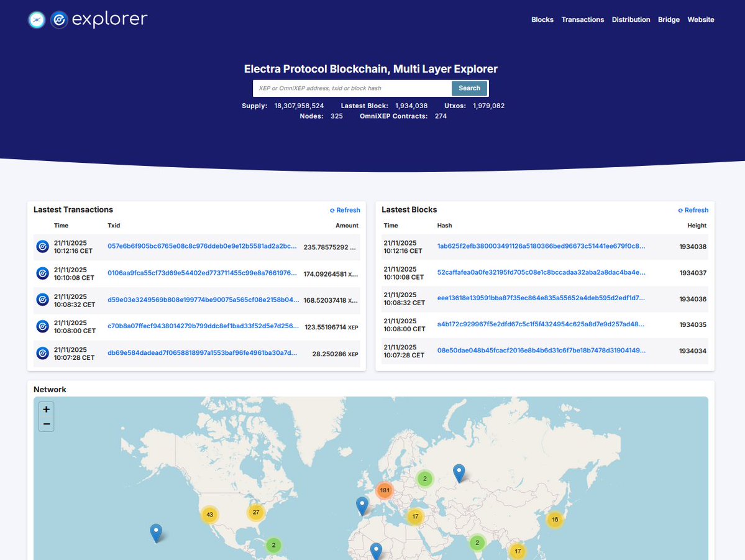Open the Blocks page in navigation
Viewport: 745px width, 560px height.
542,19
